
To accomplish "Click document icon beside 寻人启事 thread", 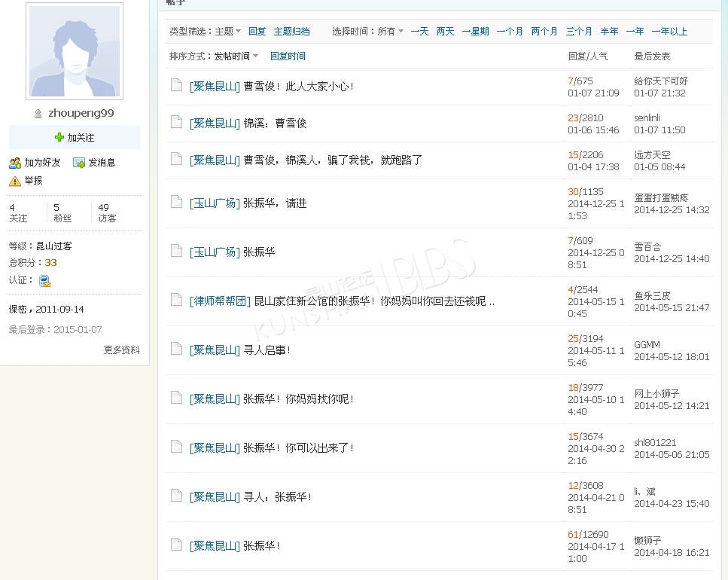I will [176, 349].
